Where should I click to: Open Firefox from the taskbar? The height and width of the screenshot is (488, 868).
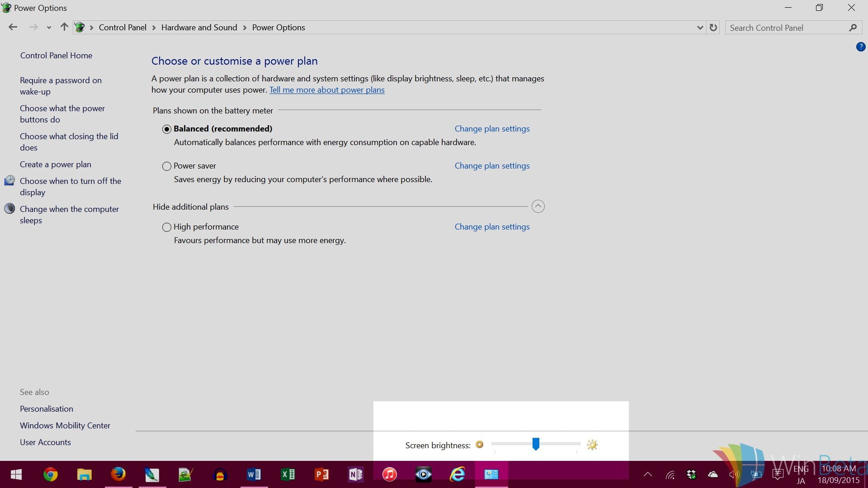click(118, 474)
